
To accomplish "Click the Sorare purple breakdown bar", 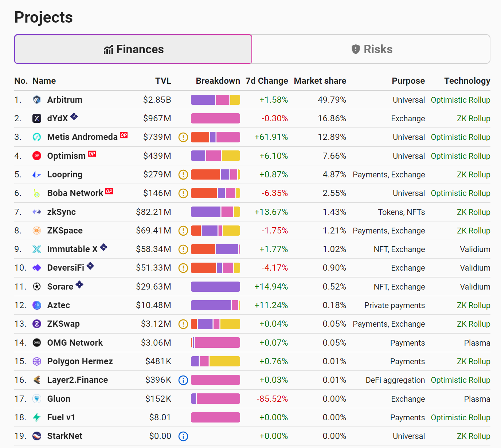I will tap(215, 287).
